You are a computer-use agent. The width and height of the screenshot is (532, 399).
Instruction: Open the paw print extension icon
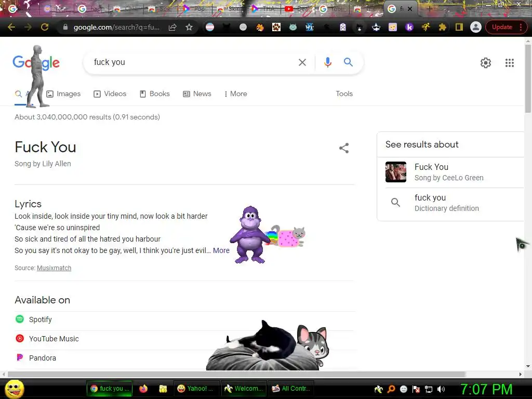(x=276, y=27)
